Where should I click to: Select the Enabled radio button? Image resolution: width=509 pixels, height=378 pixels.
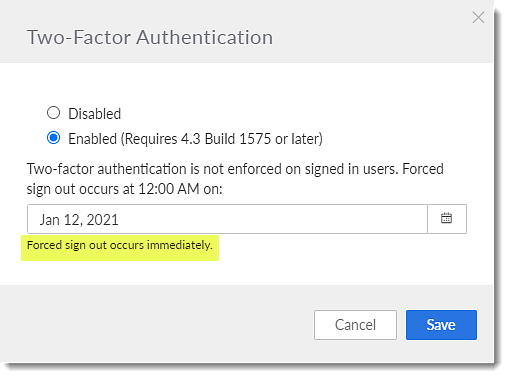(53, 138)
